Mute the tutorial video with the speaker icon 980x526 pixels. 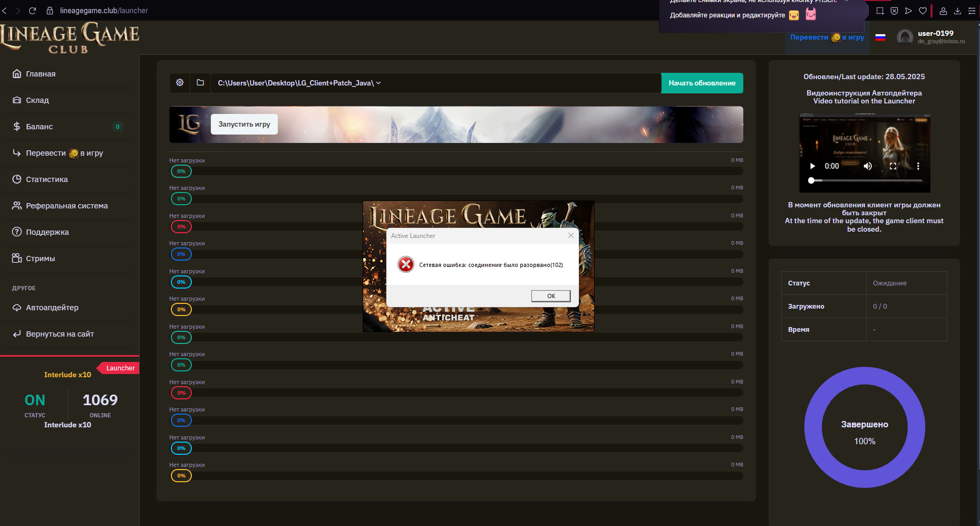tap(867, 166)
